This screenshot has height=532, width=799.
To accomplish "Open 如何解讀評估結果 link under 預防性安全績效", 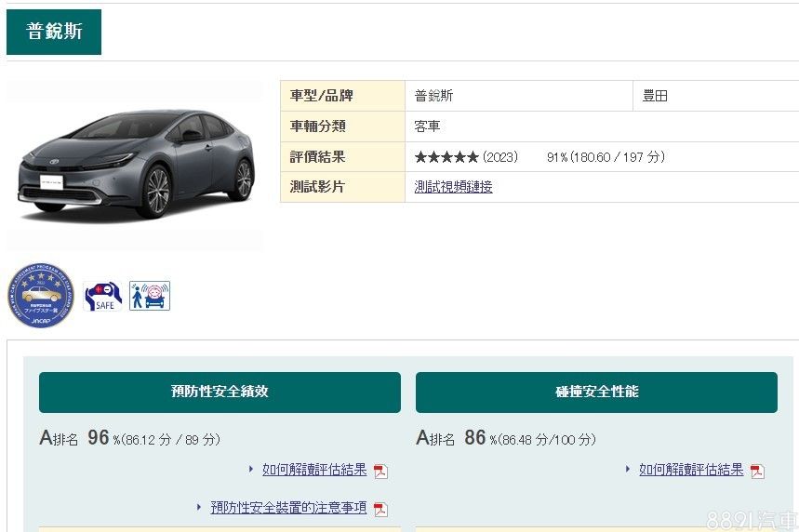I will (314, 470).
